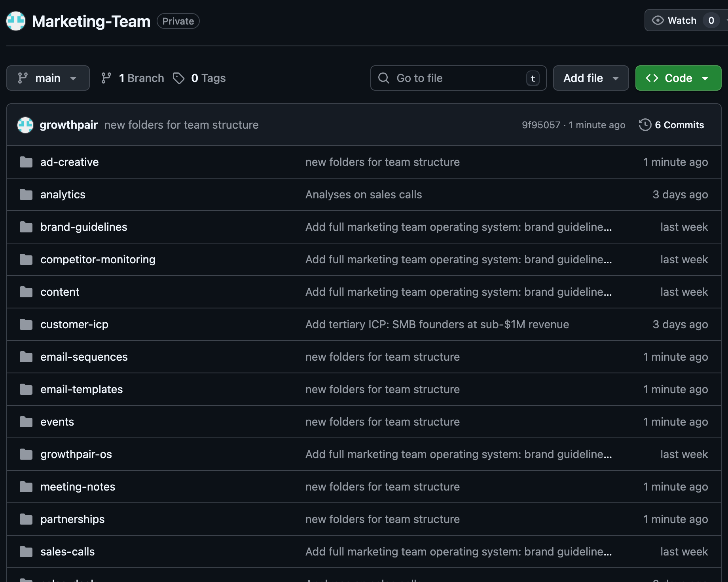Open the partnerships folder
The width and height of the screenshot is (728, 582).
point(72,519)
